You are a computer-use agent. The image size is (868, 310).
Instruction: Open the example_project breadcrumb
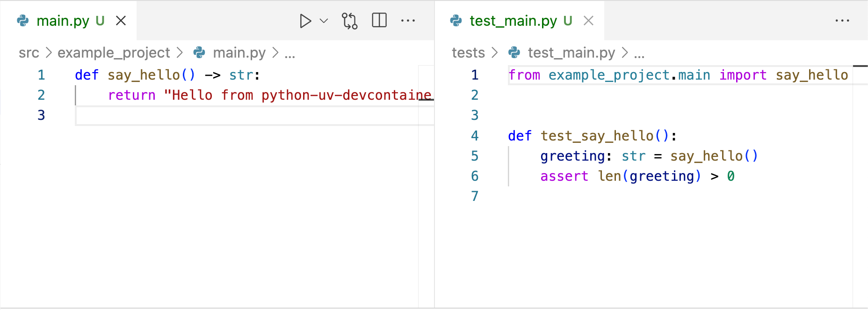click(x=114, y=53)
